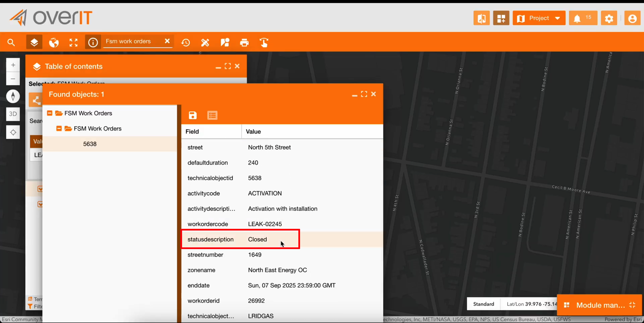This screenshot has height=323, width=644.
Task: Zoom in with the plus button
Action: point(13,65)
